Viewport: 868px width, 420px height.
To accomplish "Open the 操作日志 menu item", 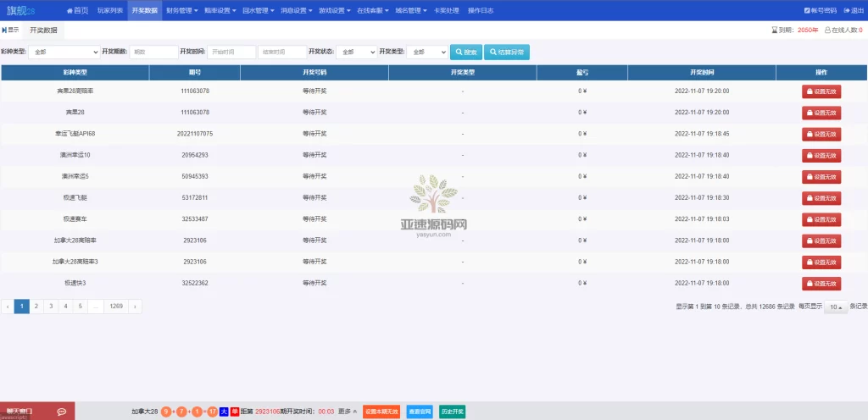I will click(x=481, y=10).
